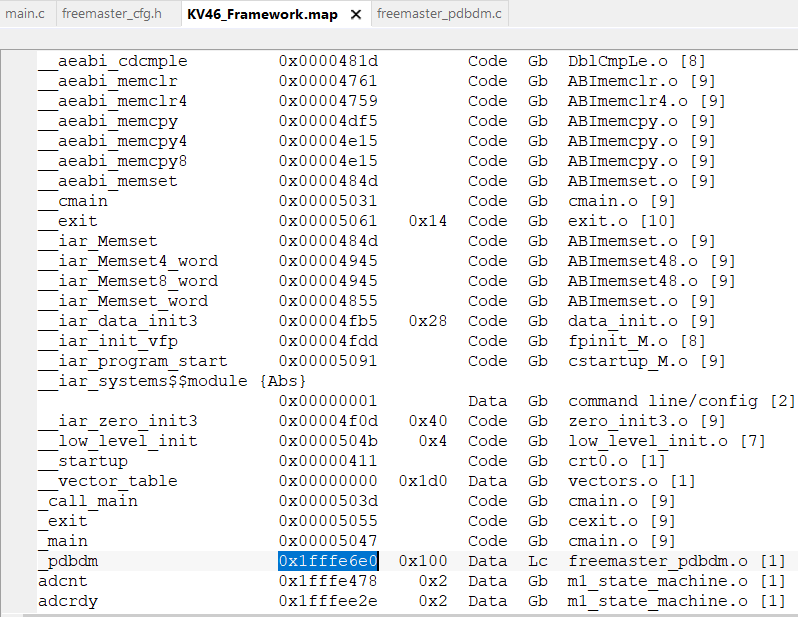Click the __iar_init_vfp symbol
Viewport: 798px width, 617px height.
tap(108, 341)
